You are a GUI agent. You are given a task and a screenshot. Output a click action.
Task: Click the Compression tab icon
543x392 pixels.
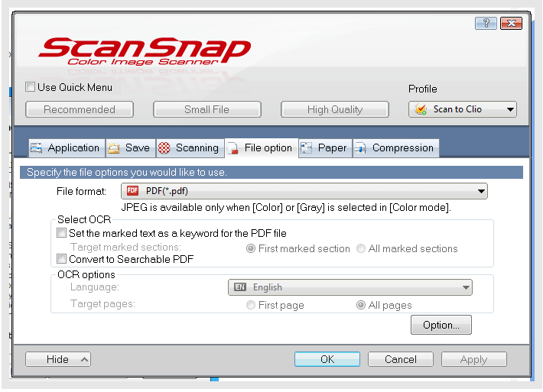click(360, 148)
